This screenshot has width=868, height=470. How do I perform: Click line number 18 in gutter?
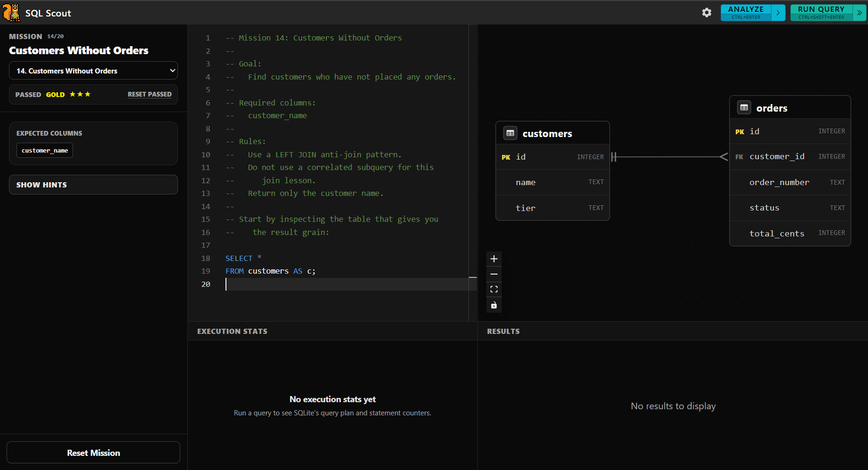click(x=206, y=258)
